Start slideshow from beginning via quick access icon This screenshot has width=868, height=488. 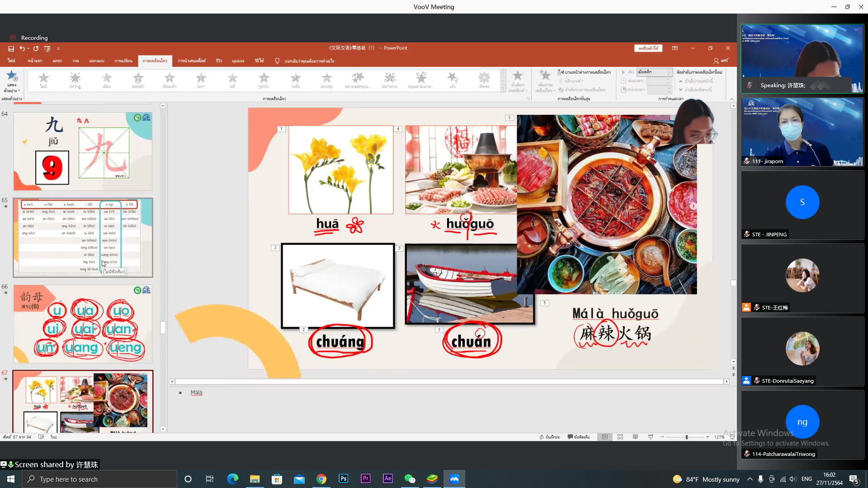[x=47, y=48]
